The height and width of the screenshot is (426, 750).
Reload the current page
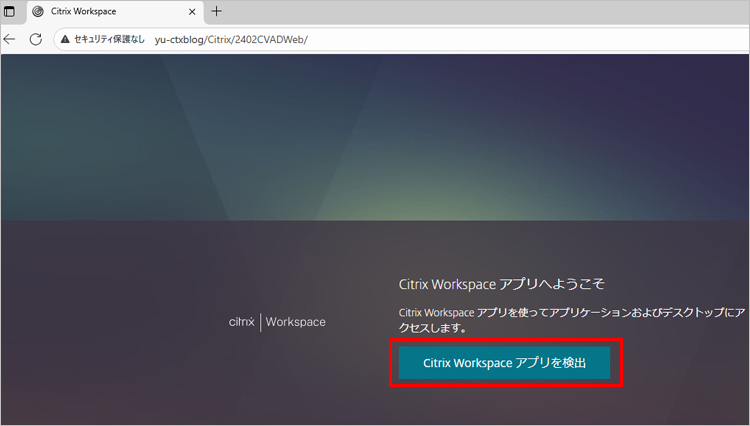point(35,39)
